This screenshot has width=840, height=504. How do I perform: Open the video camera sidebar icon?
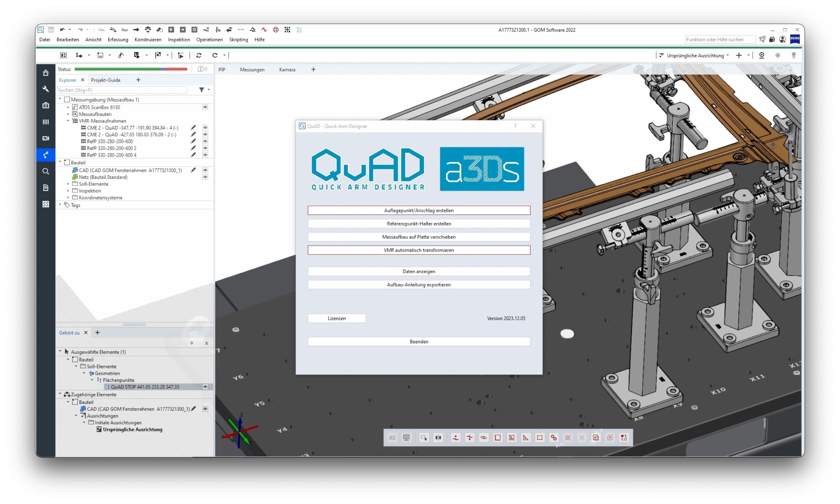[x=46, y=138]
